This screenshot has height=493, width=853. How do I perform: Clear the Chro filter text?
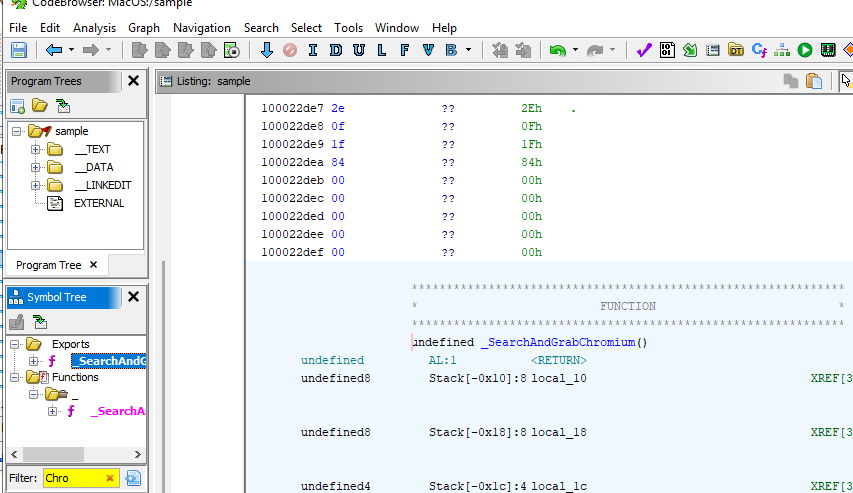click(110, 478)
